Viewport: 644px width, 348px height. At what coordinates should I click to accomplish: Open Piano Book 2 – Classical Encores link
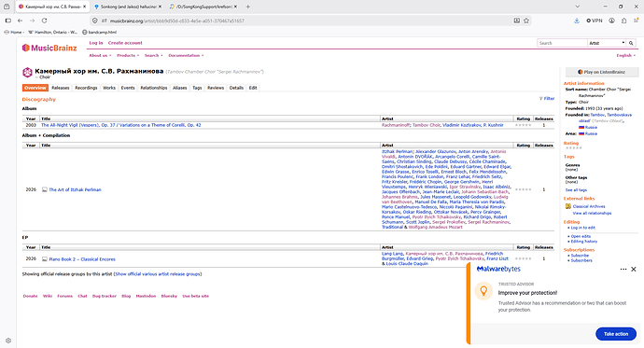(82, 259)
